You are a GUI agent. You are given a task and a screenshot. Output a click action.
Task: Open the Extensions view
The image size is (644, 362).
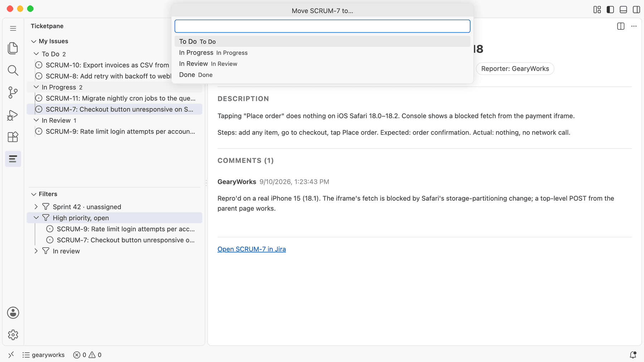click(13, 137)
